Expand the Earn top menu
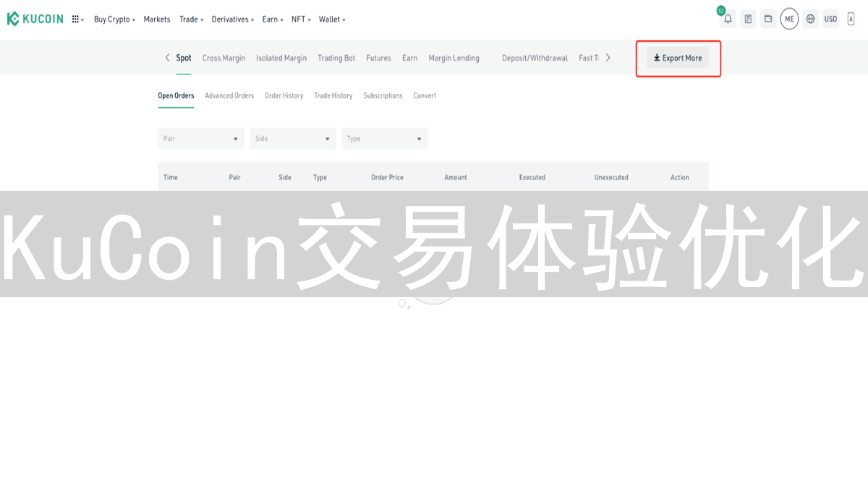868x488 pixels. (272, 20)
